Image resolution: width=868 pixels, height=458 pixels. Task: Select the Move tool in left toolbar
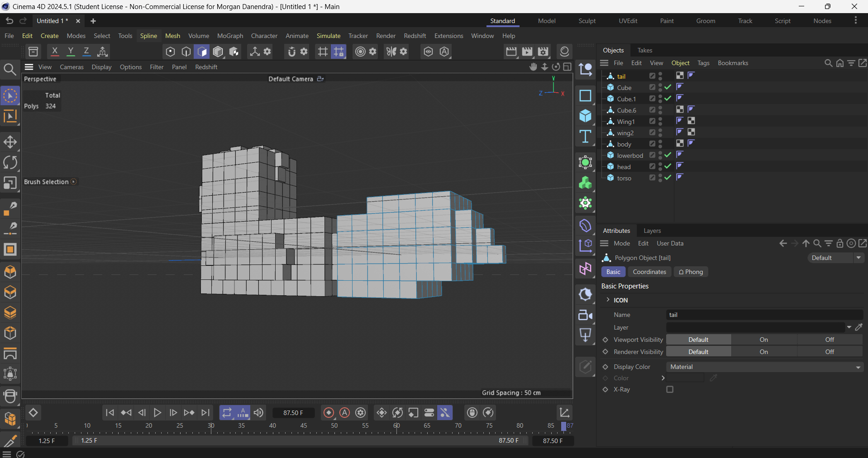click(10, 142)
